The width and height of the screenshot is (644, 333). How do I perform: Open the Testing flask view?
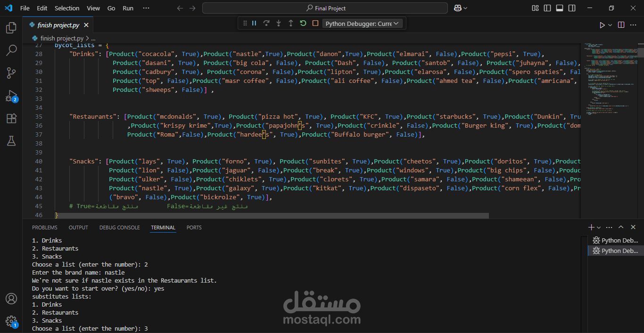point(11,140)
